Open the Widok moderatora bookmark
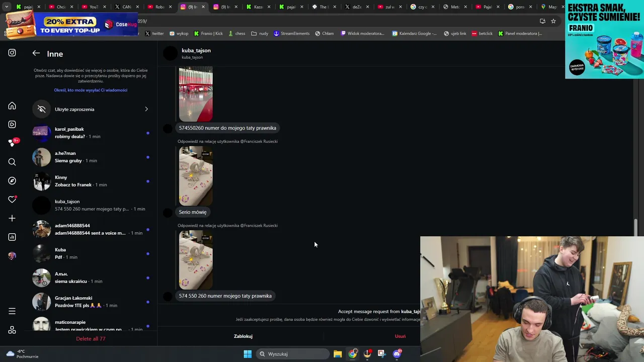 362,34
